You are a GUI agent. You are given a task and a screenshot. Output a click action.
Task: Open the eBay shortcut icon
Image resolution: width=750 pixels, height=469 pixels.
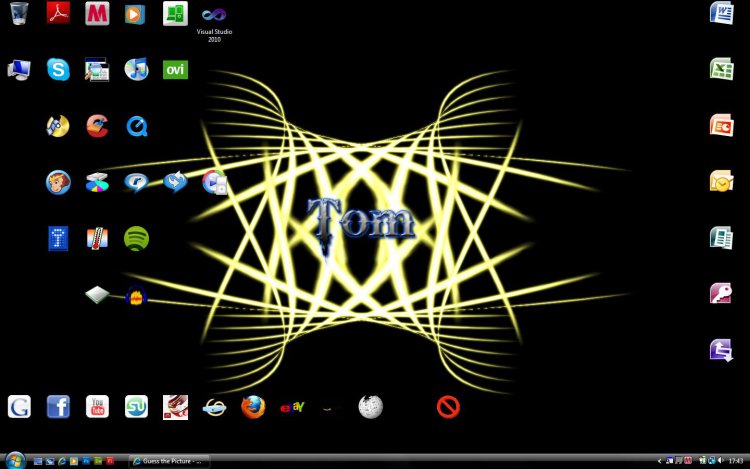click(x=292, y=407)
